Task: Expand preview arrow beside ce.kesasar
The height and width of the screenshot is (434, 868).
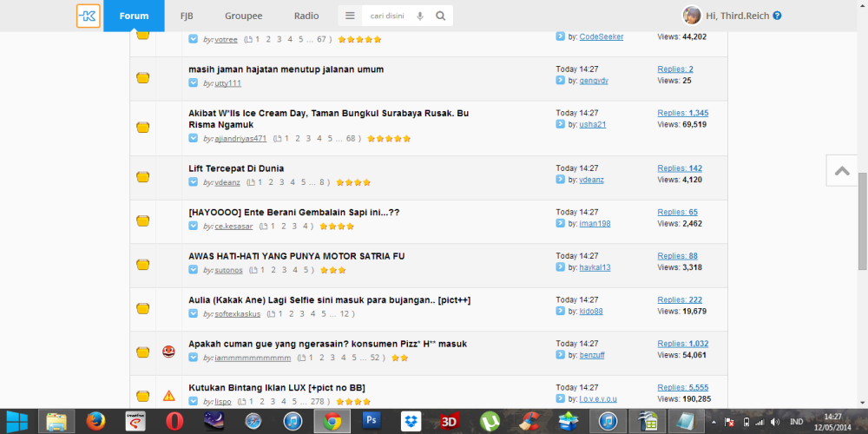Action: coord(194,226)
